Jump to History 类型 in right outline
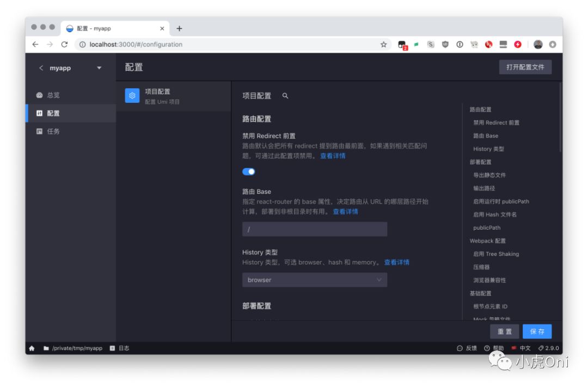The height and width of the screenshot is (388, 588). point(488,149)
